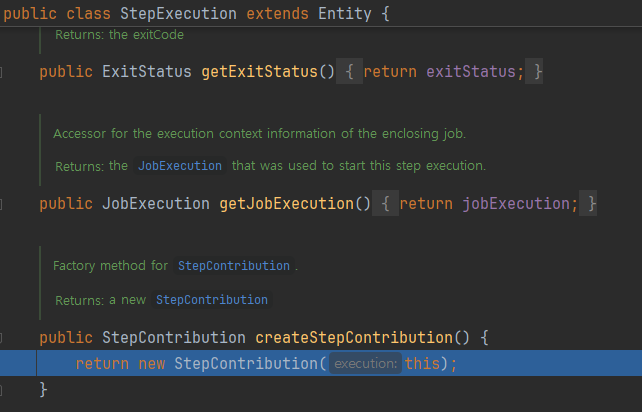Click the 'extends' keyword in class header
The height and width of the screenshot is (412, 642).
click(277, 14)
